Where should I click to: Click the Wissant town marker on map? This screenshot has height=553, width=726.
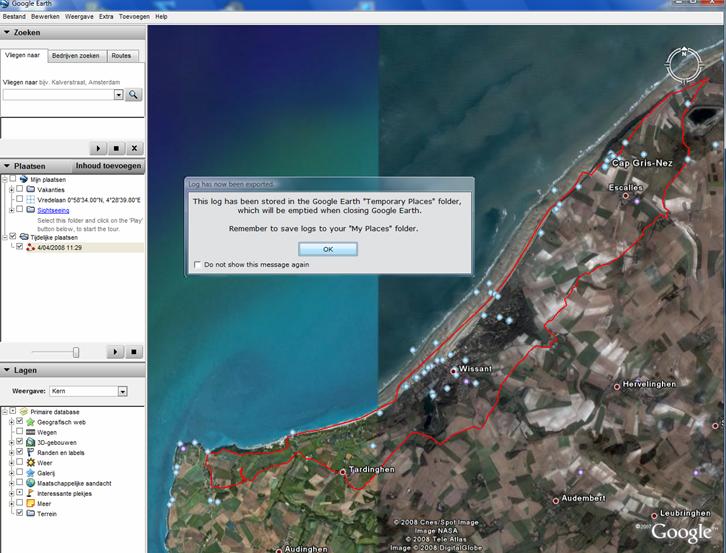[x=454, y=371]
